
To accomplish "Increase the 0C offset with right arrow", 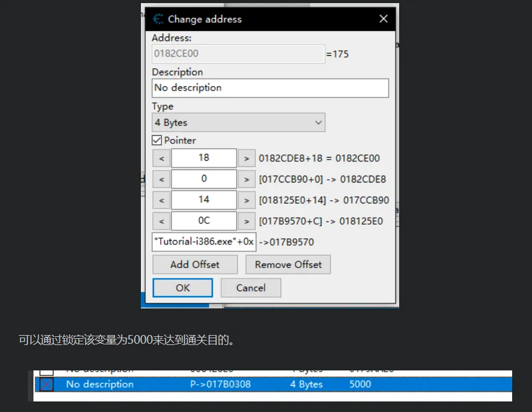I will pos(246,221).
